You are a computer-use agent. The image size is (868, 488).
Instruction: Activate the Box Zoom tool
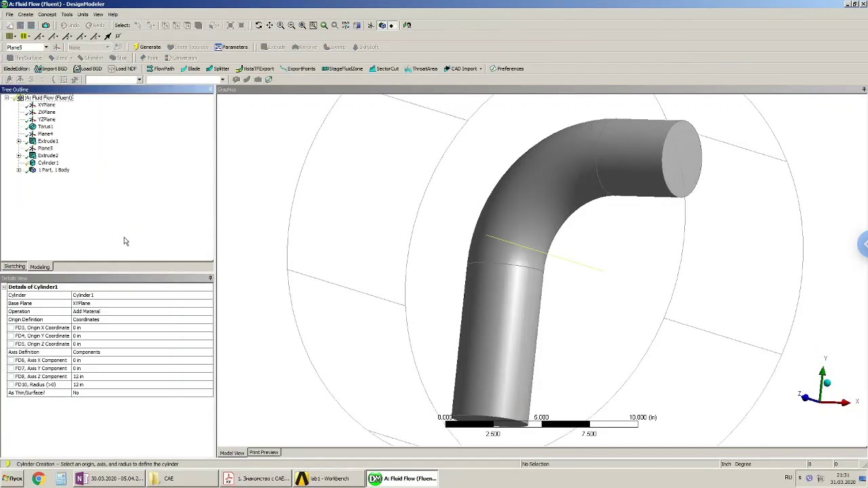pos(302,25)
